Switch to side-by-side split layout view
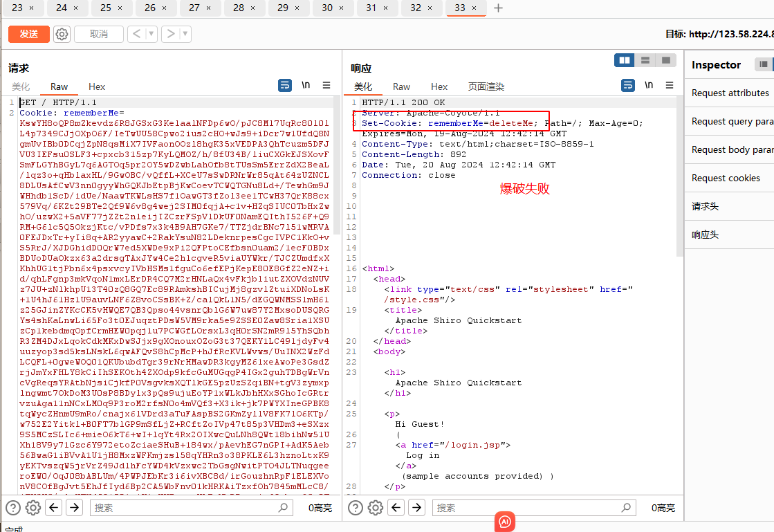This screenshot has height=532, width=774. coord(625,60)
